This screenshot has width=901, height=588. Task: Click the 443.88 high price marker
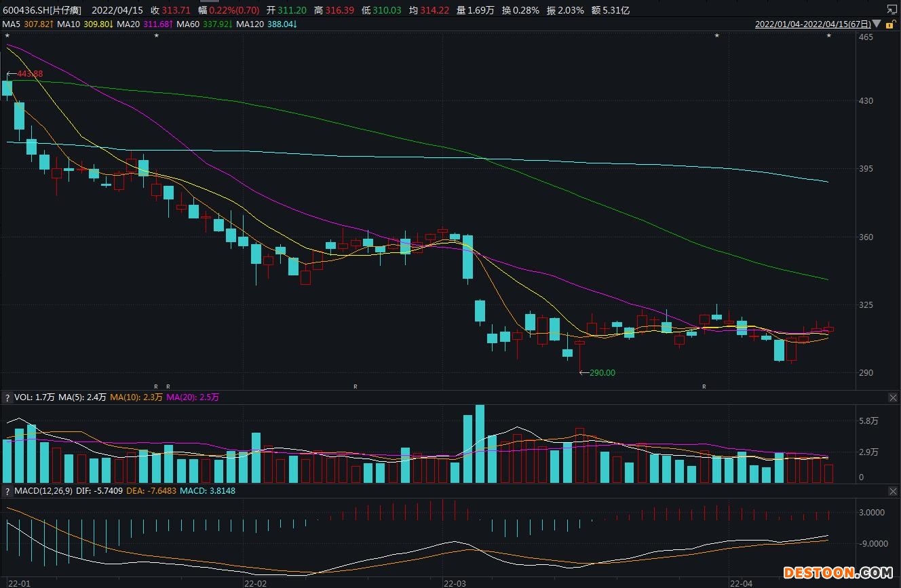coord(30,73)
